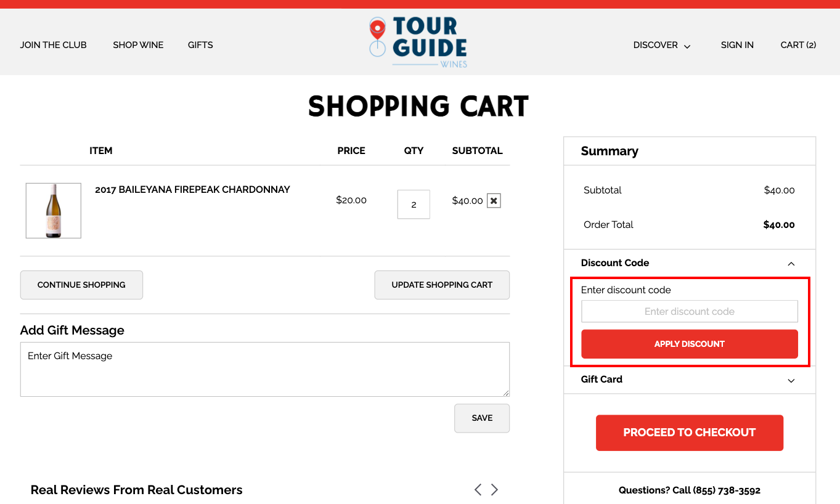840x504 pixels.
Task: Click the Continue Shopping button
Action: (81, 285)
